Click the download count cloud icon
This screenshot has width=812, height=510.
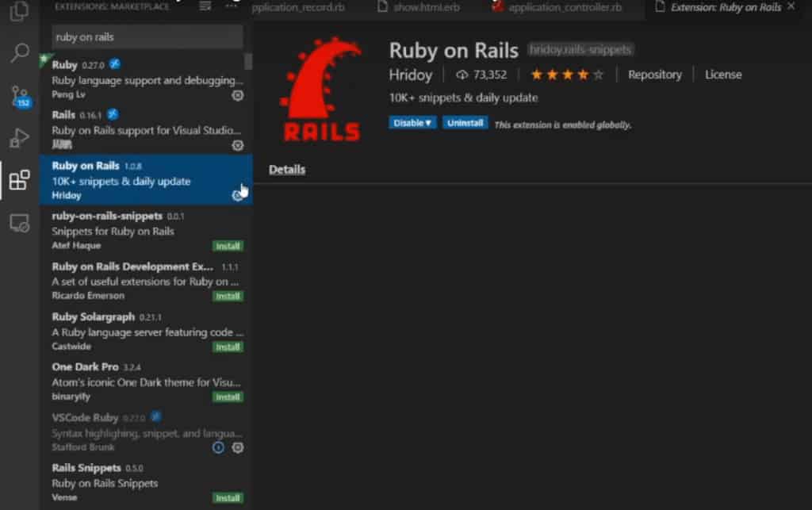462,75
